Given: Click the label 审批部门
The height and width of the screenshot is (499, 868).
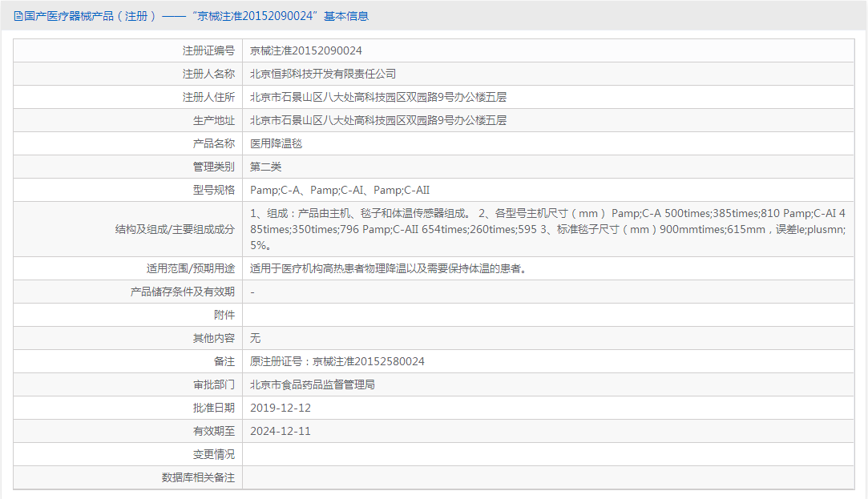Looking at the screenshot, I should pos(214,385).
